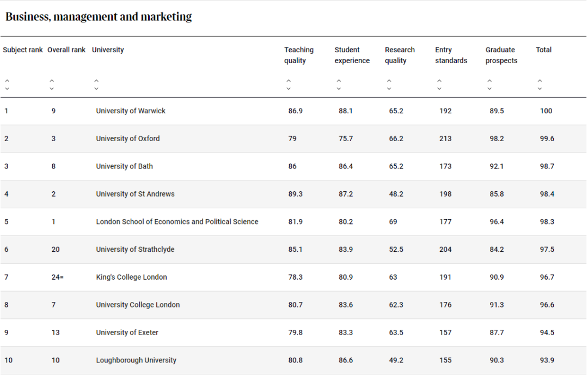Click the down arrow under Research quality

(389, 88)
